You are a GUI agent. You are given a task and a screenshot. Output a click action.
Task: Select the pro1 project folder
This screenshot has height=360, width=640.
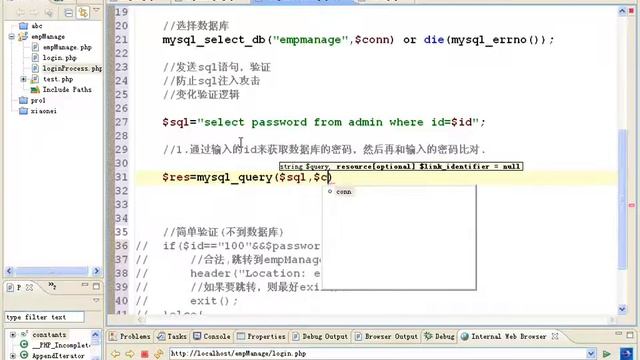coord(32,100)
